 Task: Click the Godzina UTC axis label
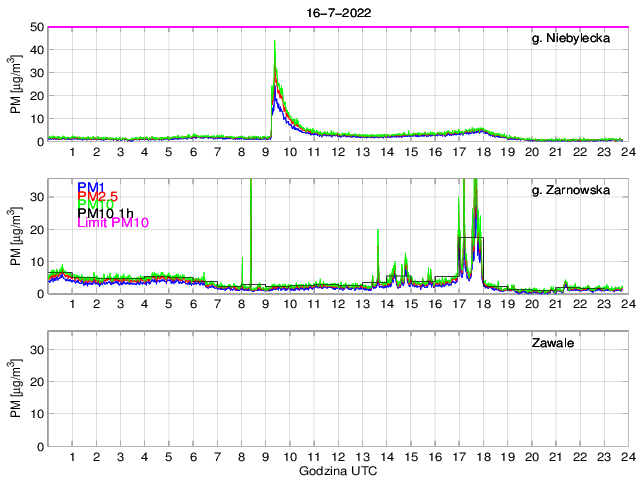(337, 470)
